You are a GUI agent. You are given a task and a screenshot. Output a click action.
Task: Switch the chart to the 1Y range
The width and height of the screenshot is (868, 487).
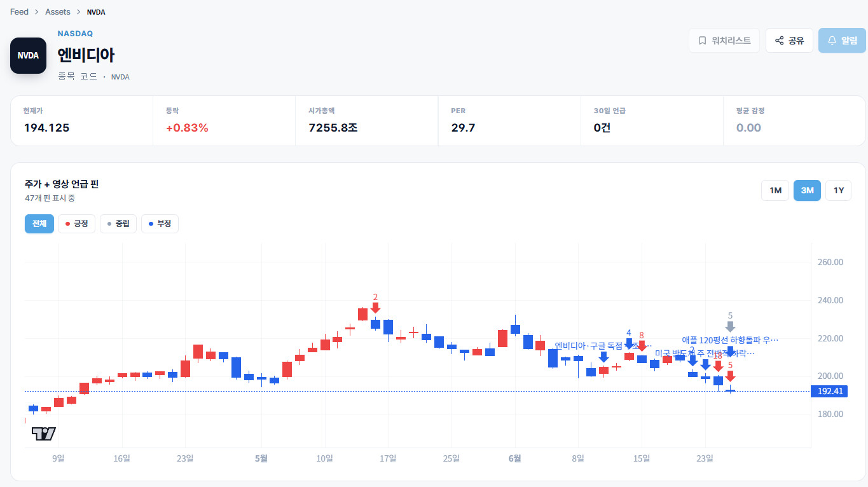[838, 191]
